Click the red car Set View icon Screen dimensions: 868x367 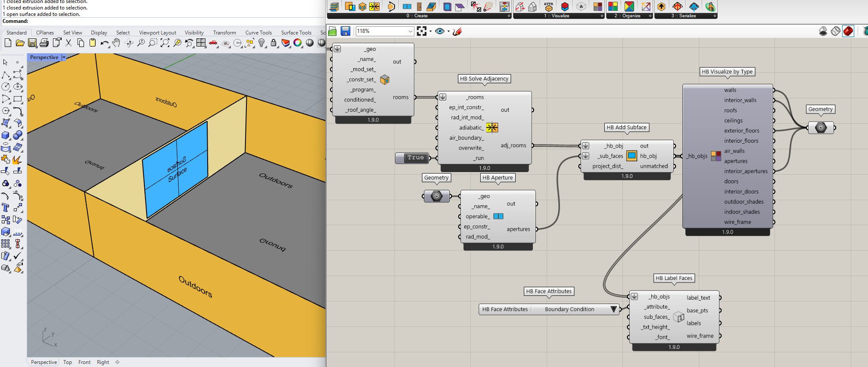click(213, 43)
